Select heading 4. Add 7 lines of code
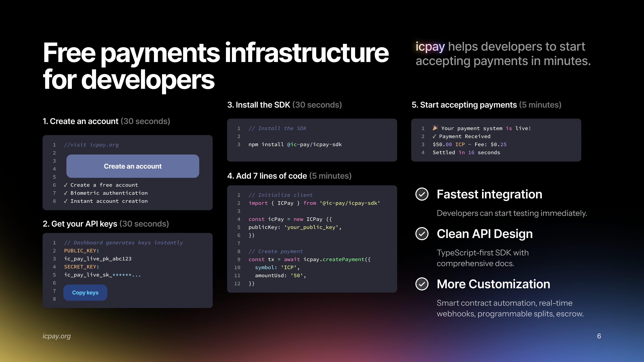 [x=289, y=176]
